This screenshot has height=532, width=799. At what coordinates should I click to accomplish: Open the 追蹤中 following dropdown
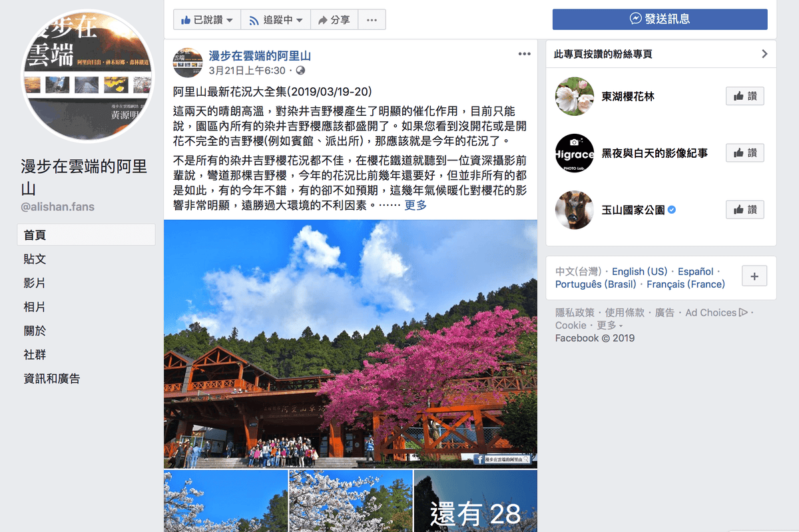(275, 20)
